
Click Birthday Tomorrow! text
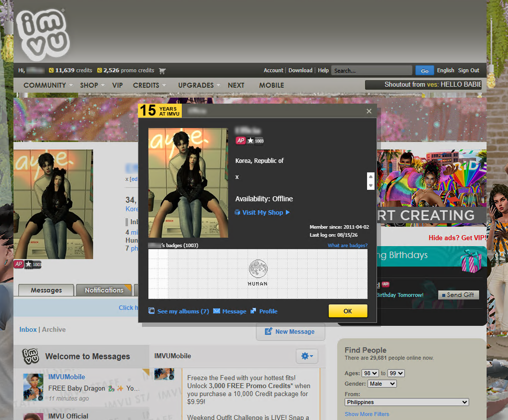(x=400, y=295)
